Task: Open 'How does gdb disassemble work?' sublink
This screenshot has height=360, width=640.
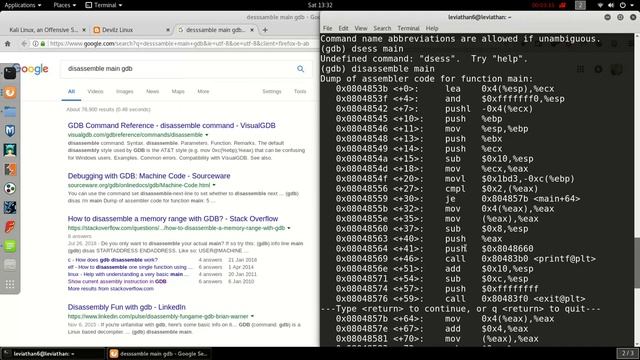Action: click(x=113, y=260)
